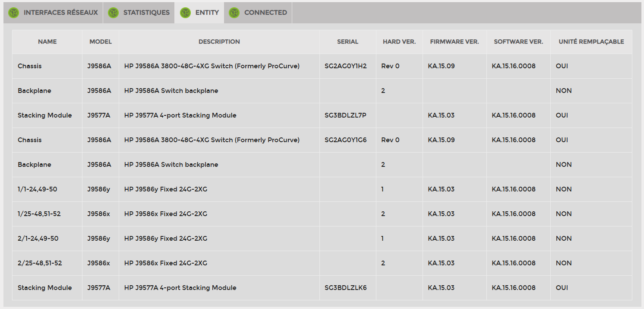Click the name 2/25-48,51-52
Screen dimensions: 644x309
tap(40, 263)
